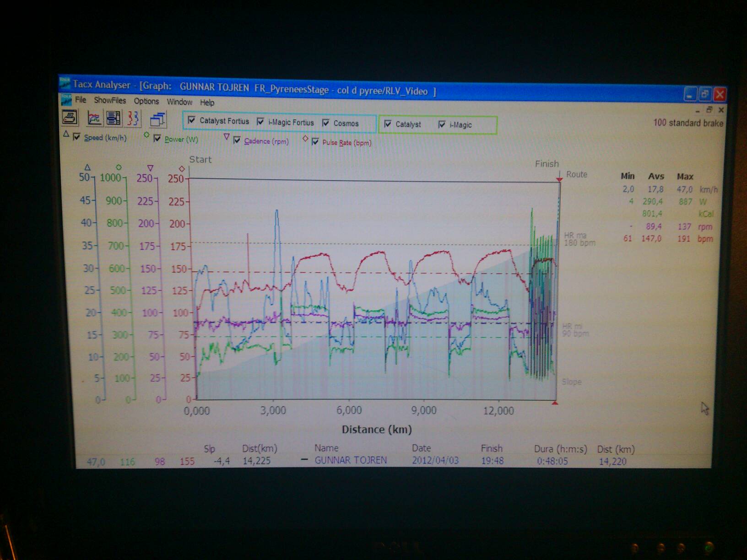This screenshot has width=747, height=560.
Task: Toggle the Catalyst checkbox in green box
Action: (x=388, y=124)
